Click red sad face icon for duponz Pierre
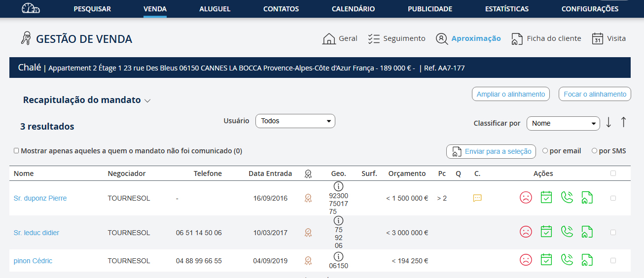The height and width of the screenshot is (278, 644). (526, 198)
